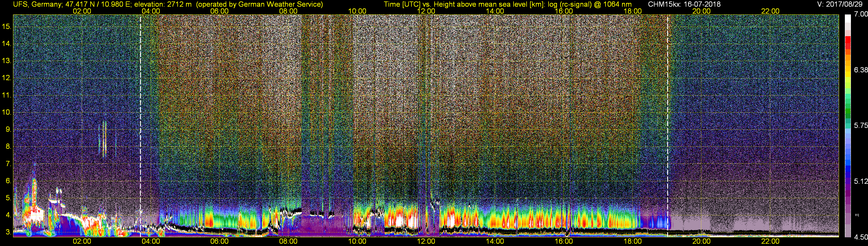The height and width of the screenshot is (246, 868).
Task: Click the 14:00 label on the bottom time axis
Action: click(495, 241)
